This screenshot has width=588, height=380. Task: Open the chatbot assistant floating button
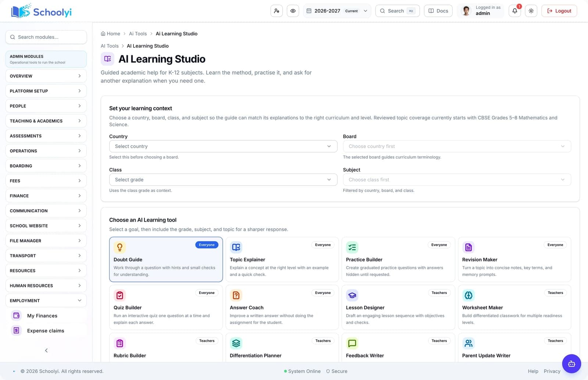[x=571, y=364]
